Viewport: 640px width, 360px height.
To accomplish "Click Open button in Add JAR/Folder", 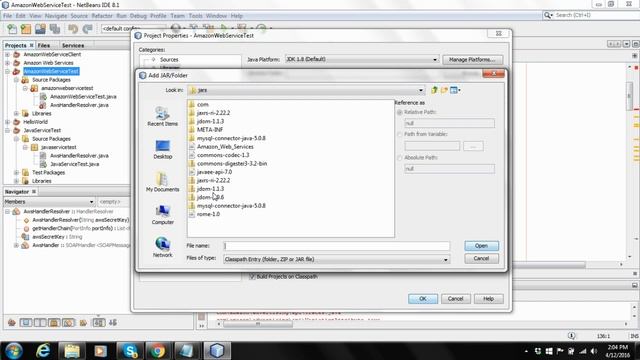I will [481, 246].
